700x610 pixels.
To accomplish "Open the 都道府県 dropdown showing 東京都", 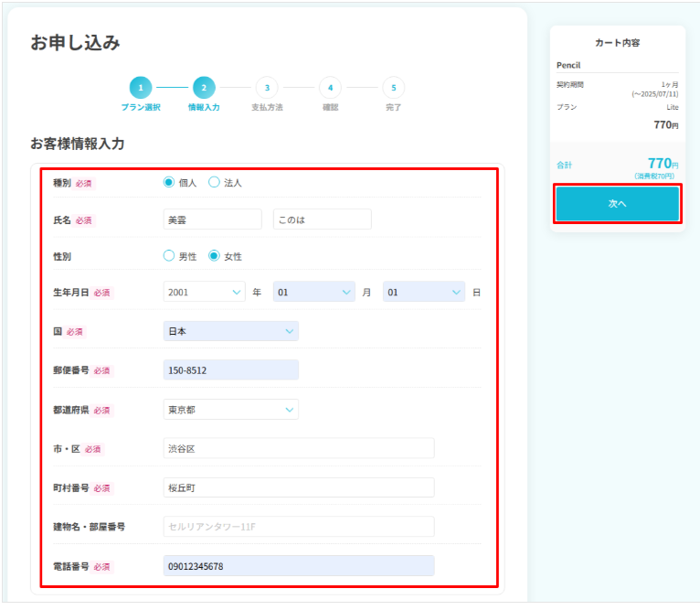I will [x=231, y=410].
